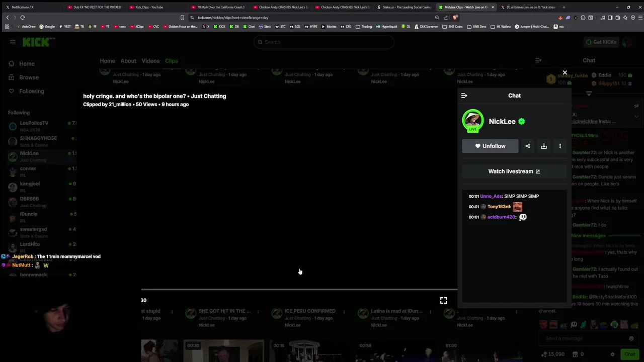
Task: Open the 00:15 clip thumbnail
Action: [310, 351]
